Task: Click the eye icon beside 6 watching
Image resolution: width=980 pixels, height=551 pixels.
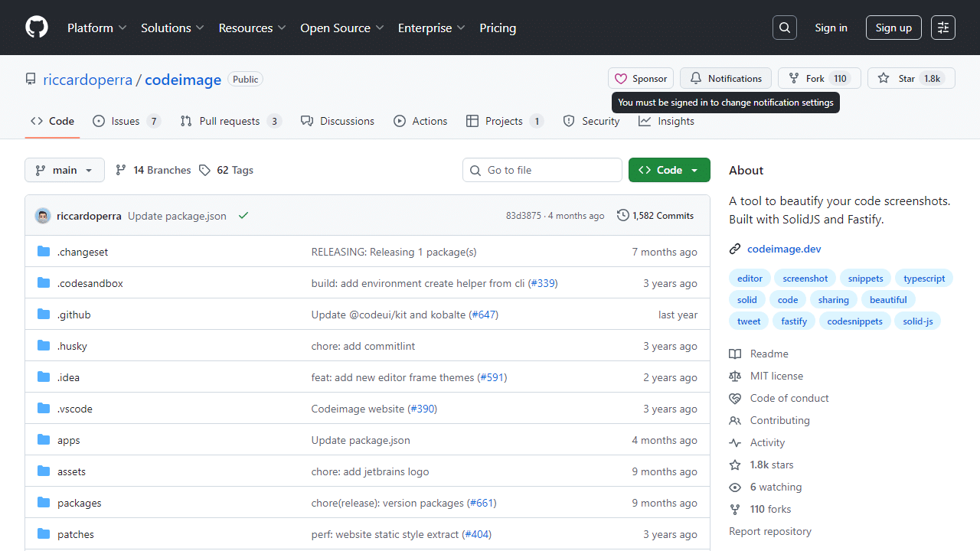Action: click(735, 487)
